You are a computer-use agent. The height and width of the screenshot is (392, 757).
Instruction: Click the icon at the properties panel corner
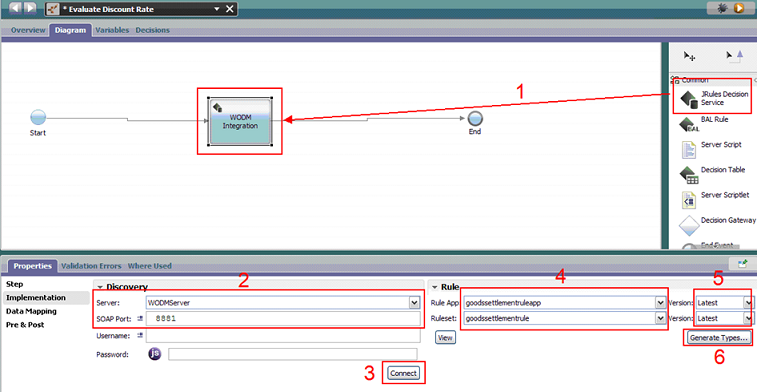pos(743,264)
